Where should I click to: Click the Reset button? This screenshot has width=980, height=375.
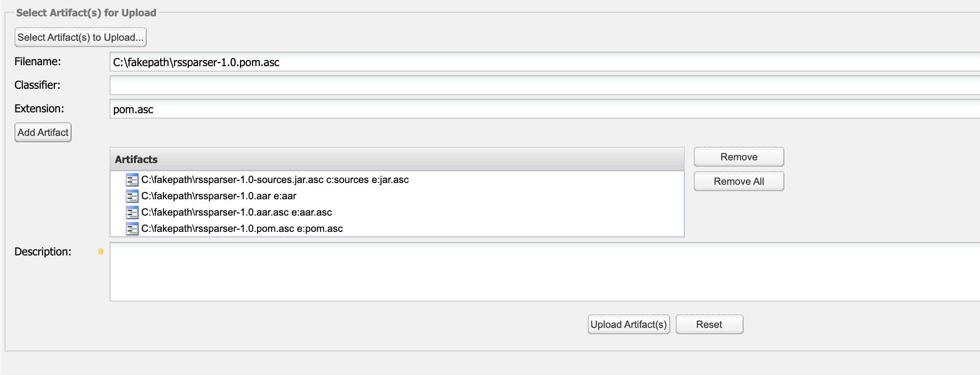coord(709,324)
